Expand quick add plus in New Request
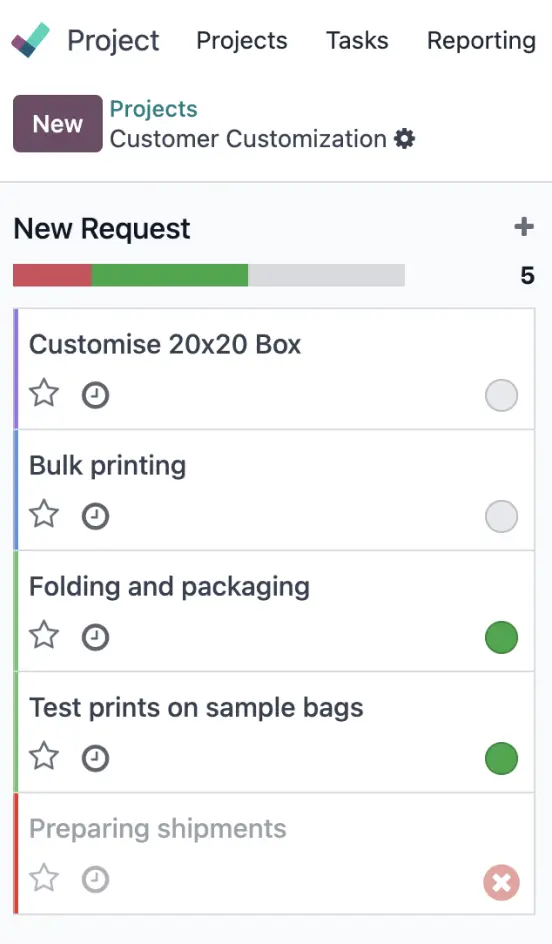Viewport: 552px width, 944px height. (x=524, y=227)
